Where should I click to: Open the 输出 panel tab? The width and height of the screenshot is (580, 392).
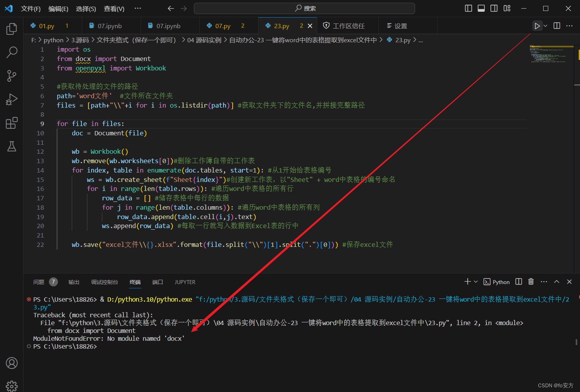click(74, 282)
